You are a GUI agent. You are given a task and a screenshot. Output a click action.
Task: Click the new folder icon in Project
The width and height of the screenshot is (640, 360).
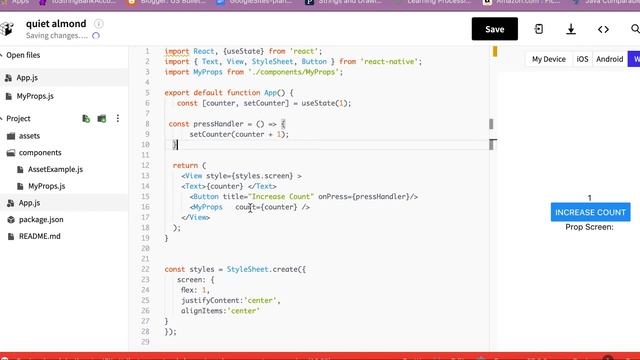pyautogui.click(x=102, y=118)
